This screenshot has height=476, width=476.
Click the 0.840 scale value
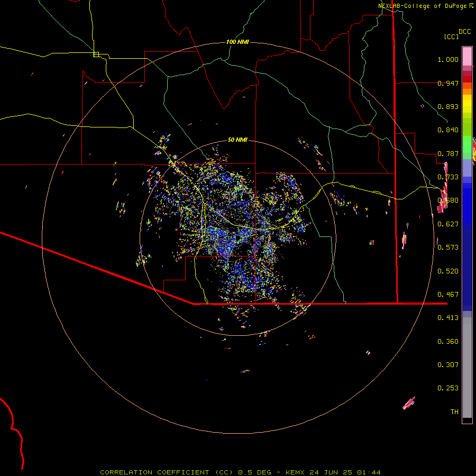448,130
